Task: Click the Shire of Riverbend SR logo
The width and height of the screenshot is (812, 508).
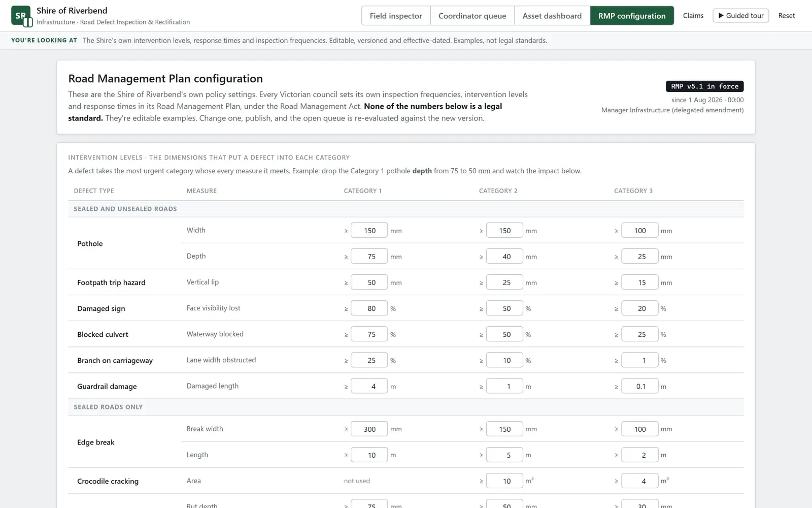Action: [x=21, y=16]
